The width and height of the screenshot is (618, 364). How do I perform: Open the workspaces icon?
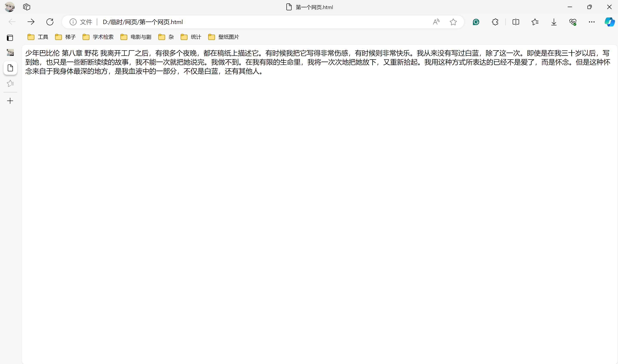coord(26,7)
